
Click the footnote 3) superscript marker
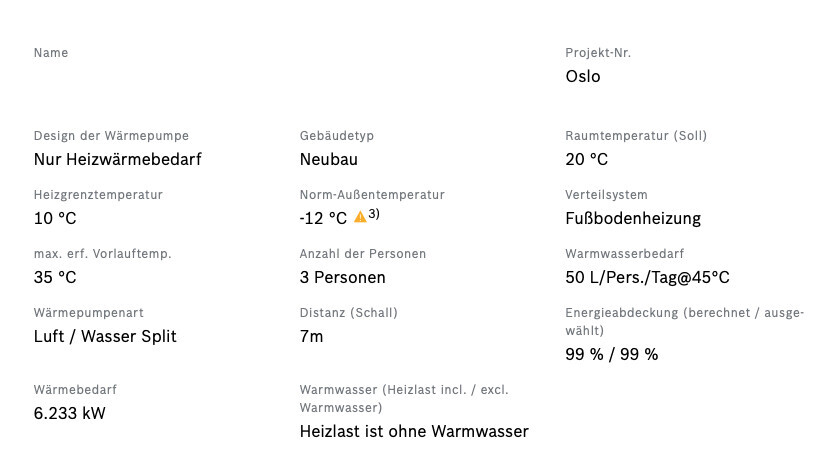point(374,214)
